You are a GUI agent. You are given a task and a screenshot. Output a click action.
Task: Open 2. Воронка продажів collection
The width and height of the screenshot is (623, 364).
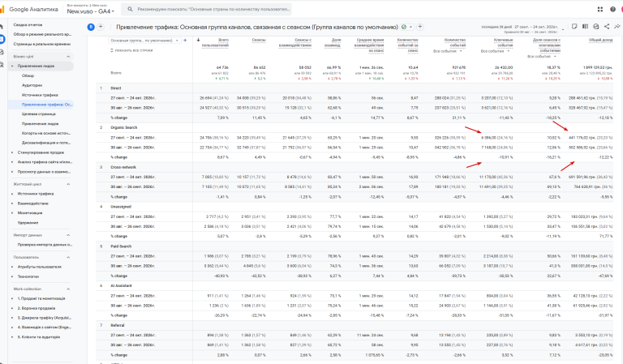tap(37, 308)
